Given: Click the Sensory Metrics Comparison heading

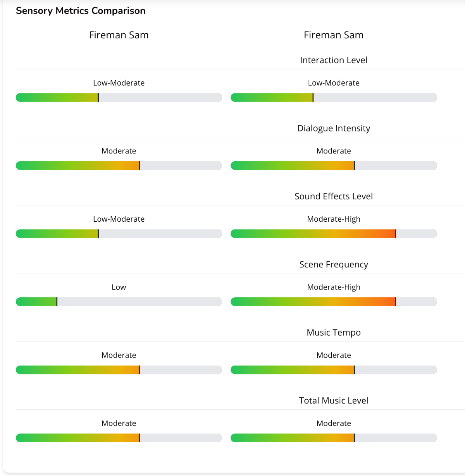Looking at the screenshot, I should [81, 11].
